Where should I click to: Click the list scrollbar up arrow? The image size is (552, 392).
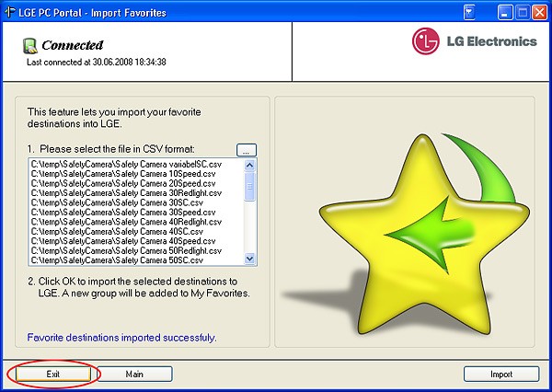tap(249, 166)
